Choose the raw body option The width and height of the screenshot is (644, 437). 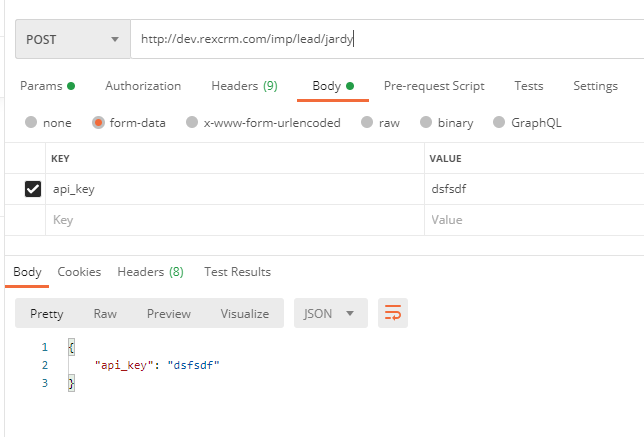tap(367, 123)
